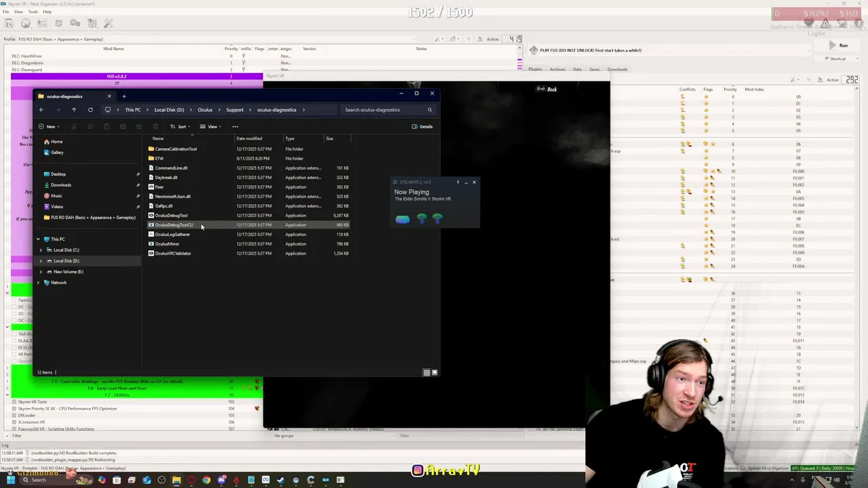Open the File menu in Mod Organizer
The width and height of the screenshot is (868, 488).
tap(5, 12)
